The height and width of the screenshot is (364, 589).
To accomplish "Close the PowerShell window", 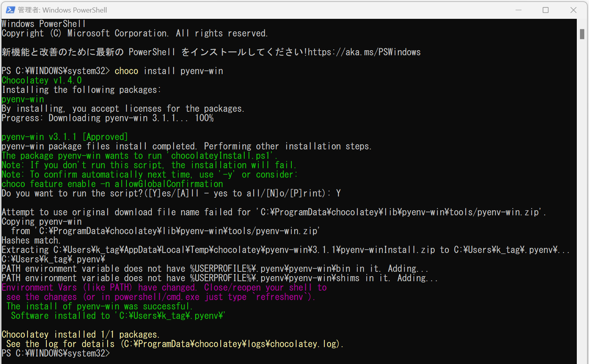I will [x=573, y=9].
